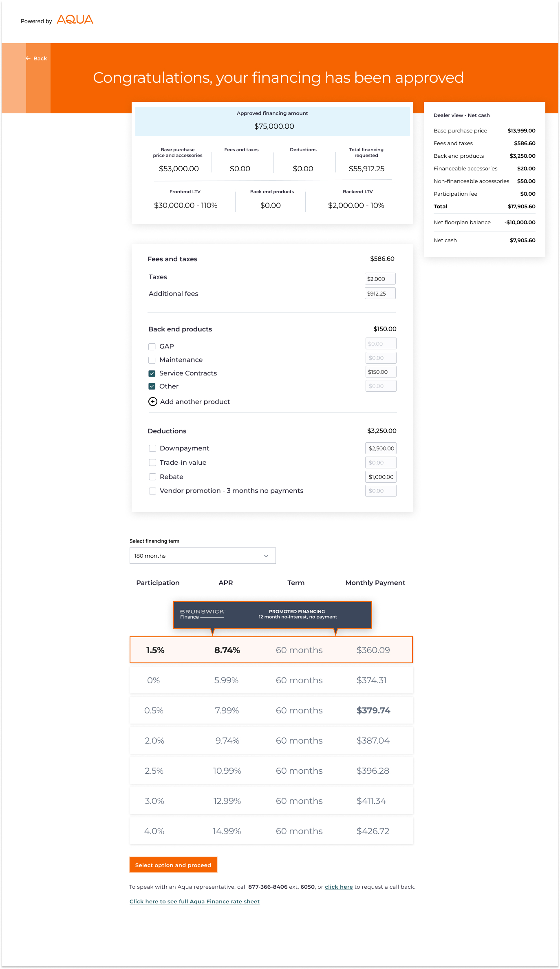The width and height of the screenshot is (560, 969).
Task: Click the Brunswick Finance promoted financing banner
Action: 273,615
